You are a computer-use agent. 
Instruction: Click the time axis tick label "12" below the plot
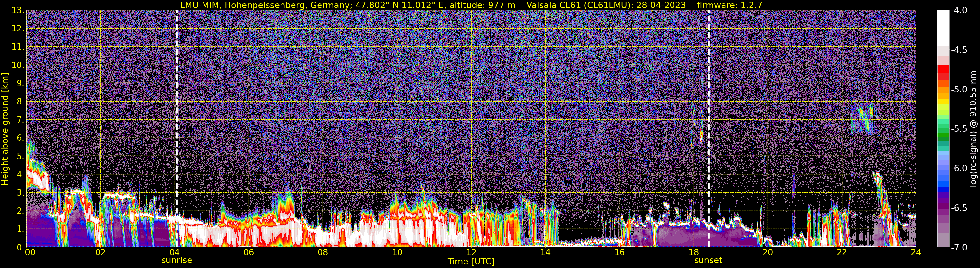click(x=471, y=252)
